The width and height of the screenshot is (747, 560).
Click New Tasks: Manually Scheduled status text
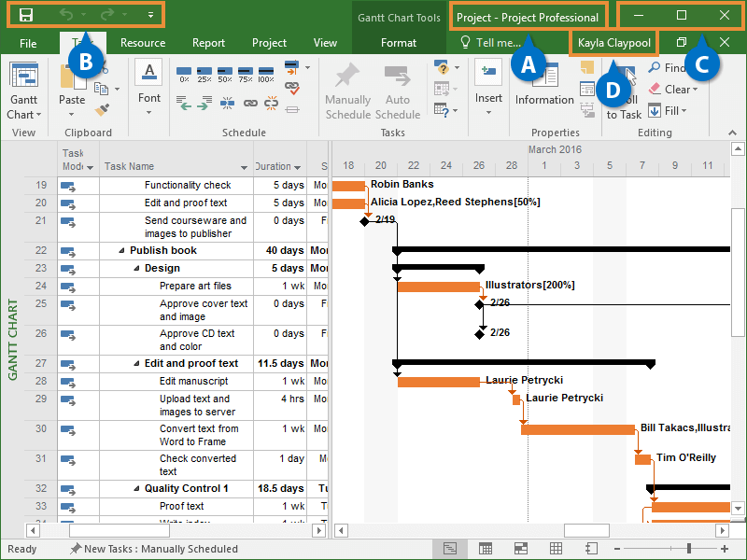pos(161,549)
